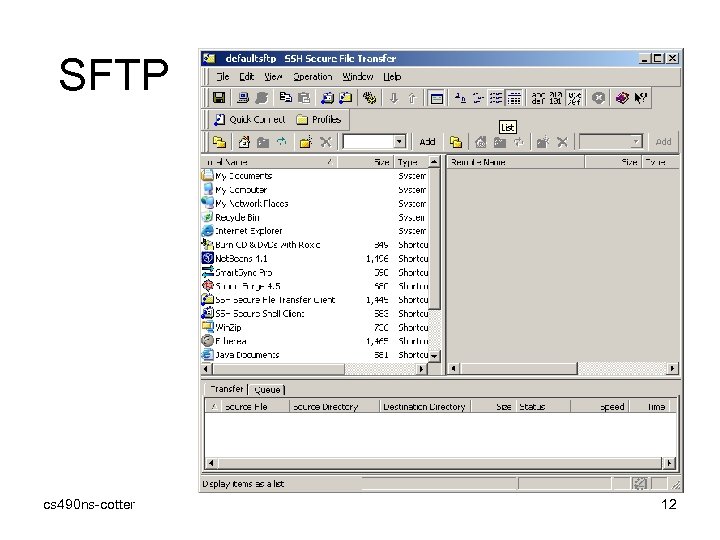Click the Download down-arrow toolbar icon
The width and height of the screenshot is (720, 540).
pyautogui.click(x=394, y=98)
